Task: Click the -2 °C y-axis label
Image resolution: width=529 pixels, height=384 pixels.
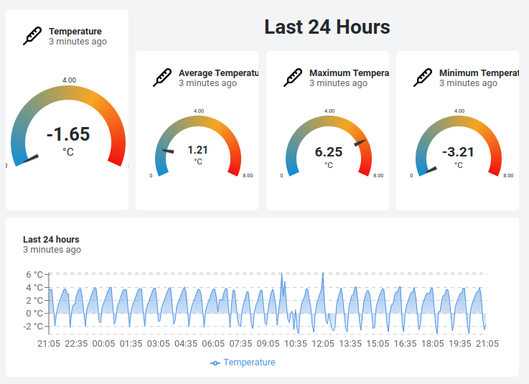Action: [33, 326]
